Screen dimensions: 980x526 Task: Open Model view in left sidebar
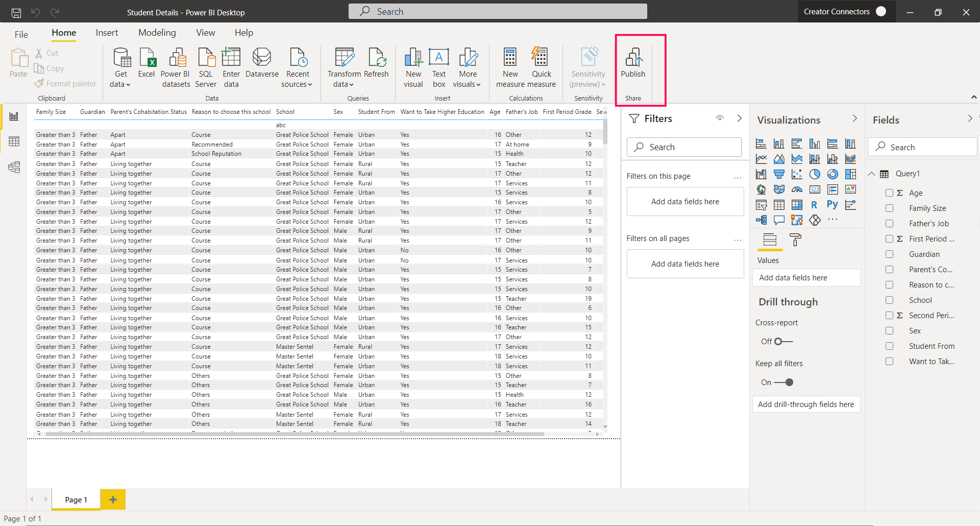point(14,167)
